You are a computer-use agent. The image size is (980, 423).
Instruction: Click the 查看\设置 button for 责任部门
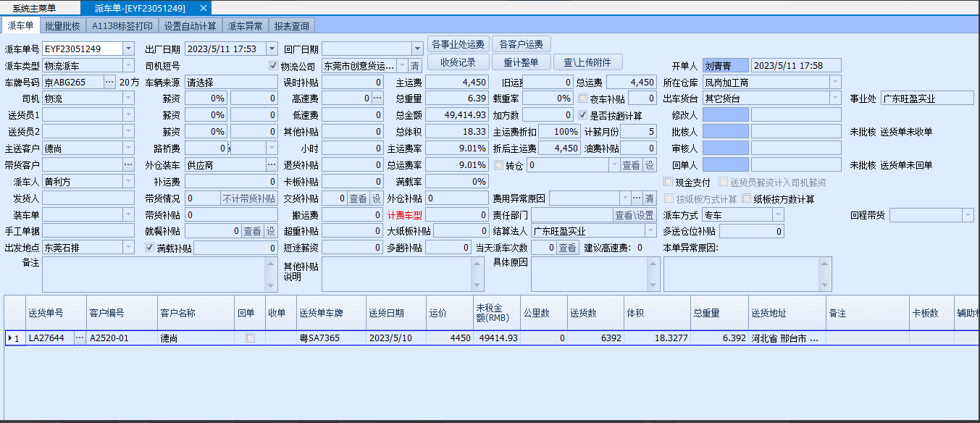pos(635,215)
